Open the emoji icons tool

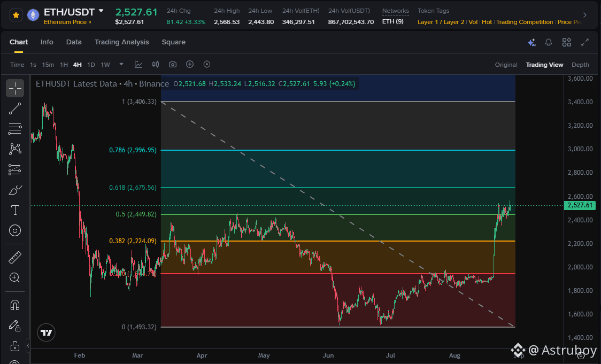coord(15,230)
